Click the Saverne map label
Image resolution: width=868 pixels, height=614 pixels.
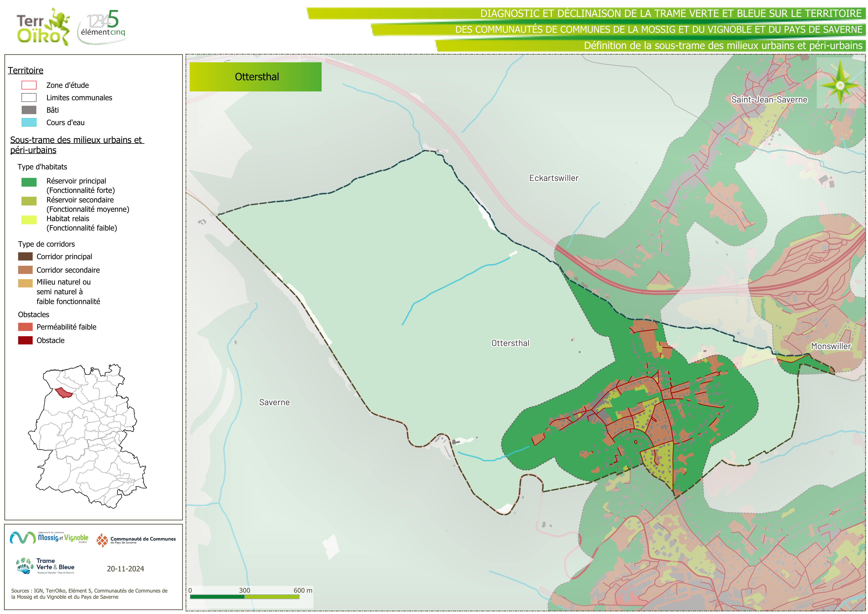(274, 402)
